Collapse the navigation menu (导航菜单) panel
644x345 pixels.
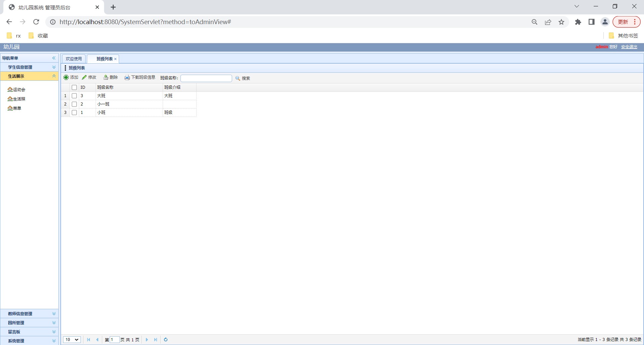coord(54,58)
